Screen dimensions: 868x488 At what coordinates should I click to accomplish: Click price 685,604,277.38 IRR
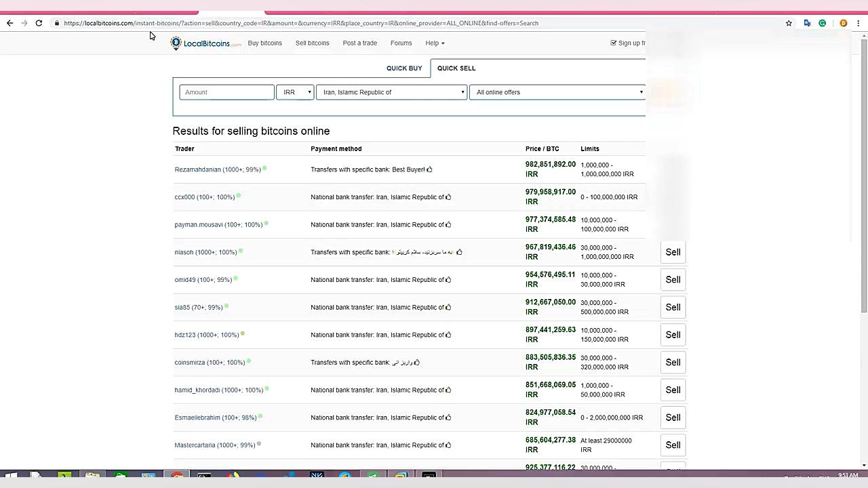[551, 445]
